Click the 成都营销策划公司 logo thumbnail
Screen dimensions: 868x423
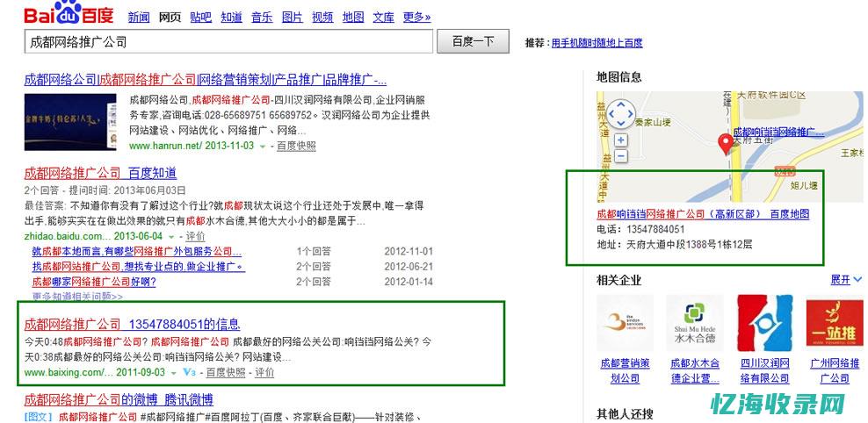tap(625, 324)
